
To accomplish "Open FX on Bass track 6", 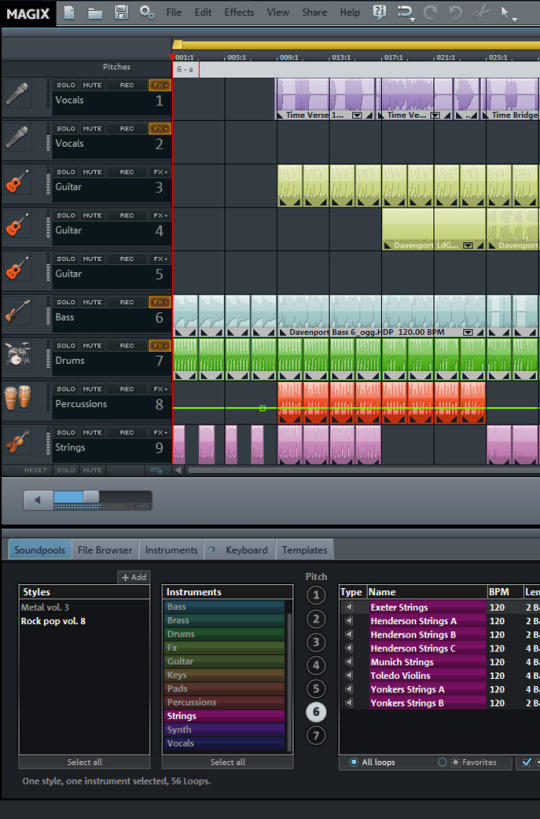I will pyautogui.click(x=159, y=302).
